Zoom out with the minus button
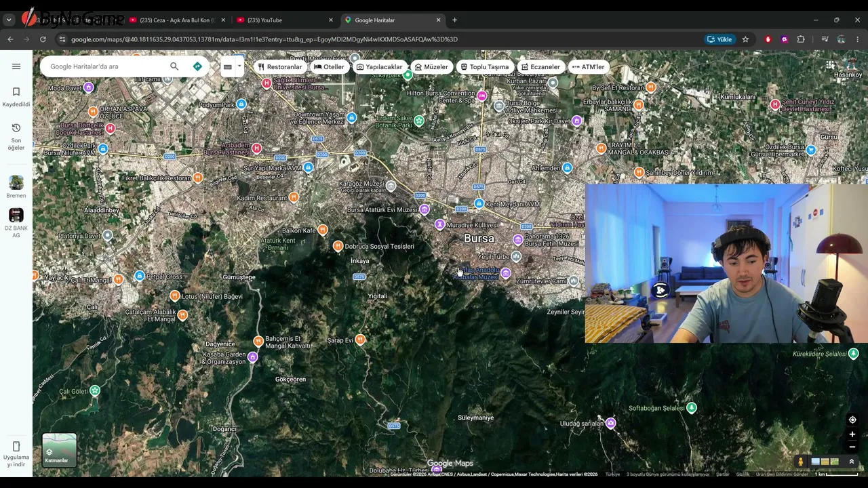Image resolution: width=868 pixels, height=488 pixels. 852,447
